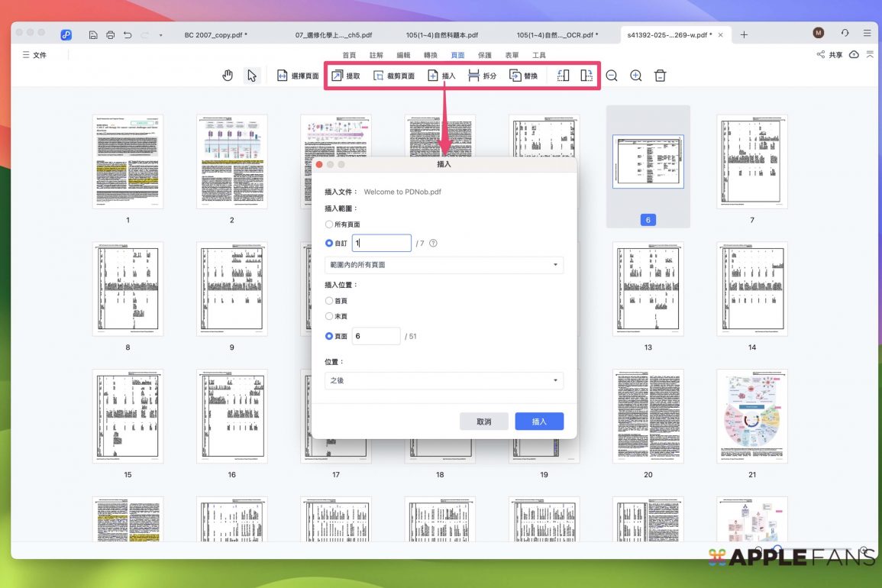
Task: Zoom out thumbnails with minus magnifier
Action: point(612,76)
